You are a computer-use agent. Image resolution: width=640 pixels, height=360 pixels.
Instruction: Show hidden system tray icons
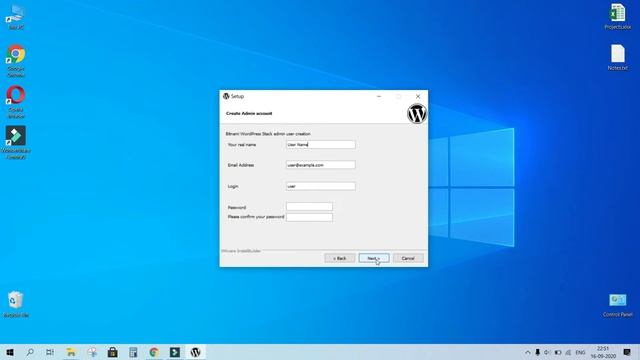tap(528, 352)
